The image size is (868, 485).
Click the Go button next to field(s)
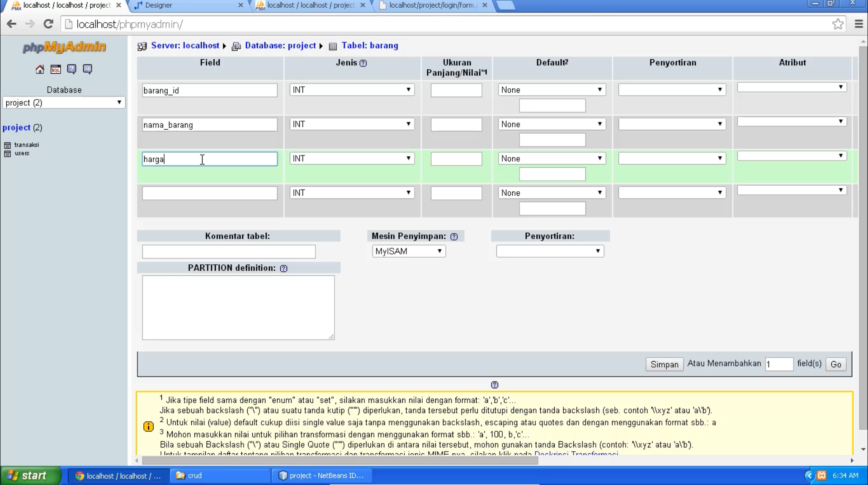click(x=835, y=364)
